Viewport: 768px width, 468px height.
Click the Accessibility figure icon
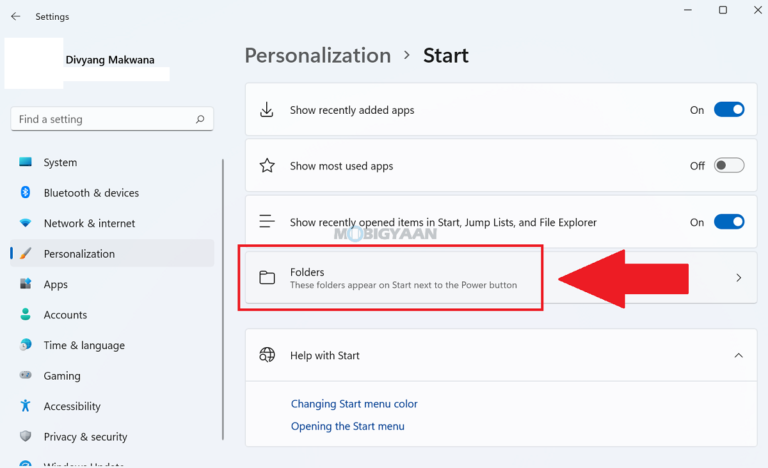(25, 405)
